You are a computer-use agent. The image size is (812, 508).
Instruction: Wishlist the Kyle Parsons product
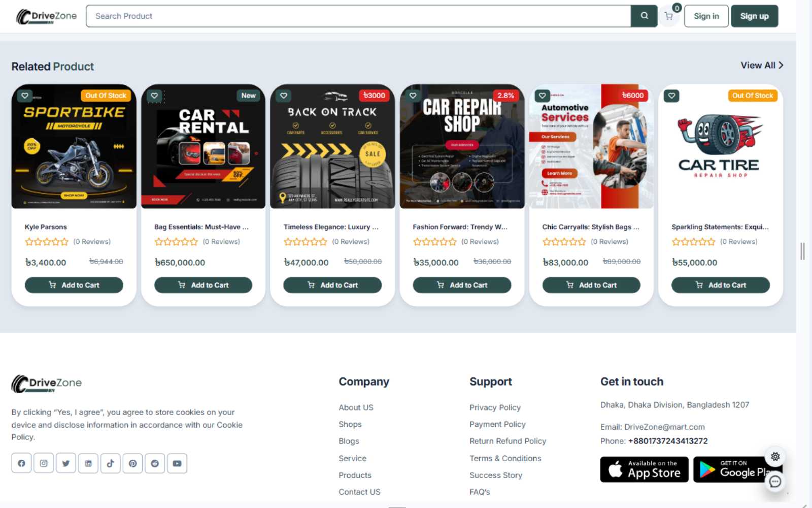pyautogui.click(x=25, y=96)
